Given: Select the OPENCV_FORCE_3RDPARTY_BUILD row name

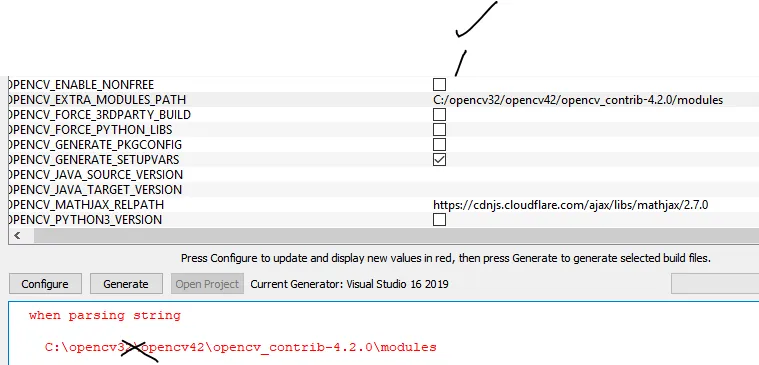Looking at the screenshot, I should (100, 115).
